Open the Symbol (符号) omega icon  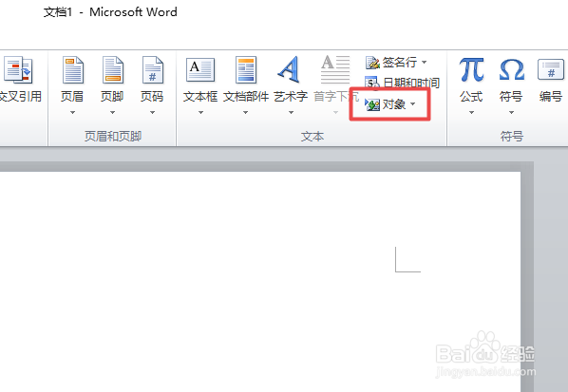[x=511, y=69]
